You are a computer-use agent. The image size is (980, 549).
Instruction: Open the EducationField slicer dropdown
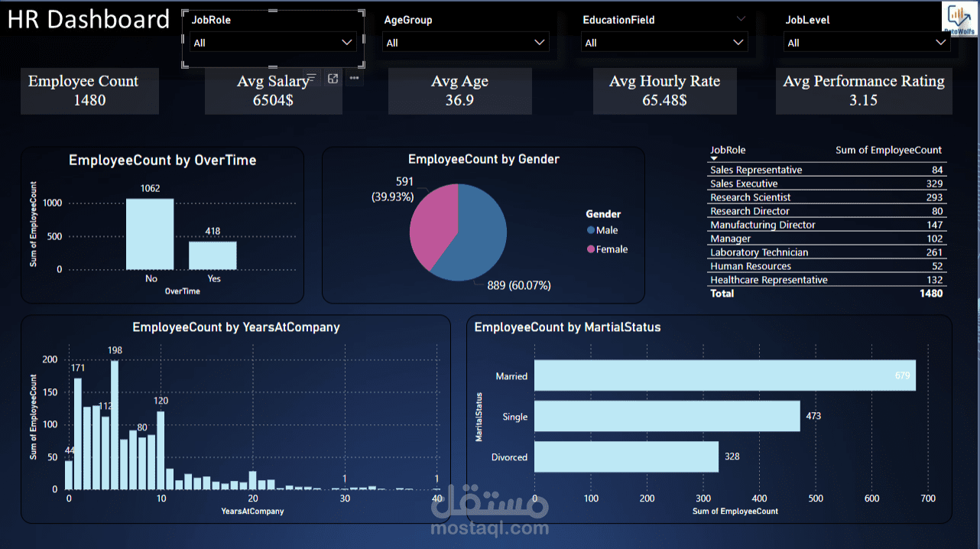click(739, 42)
